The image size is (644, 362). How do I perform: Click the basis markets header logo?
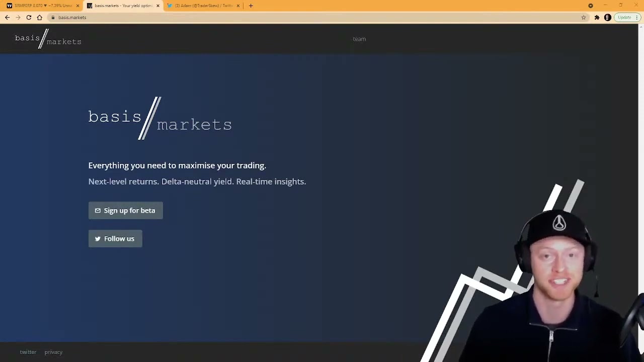click(48, 39)
